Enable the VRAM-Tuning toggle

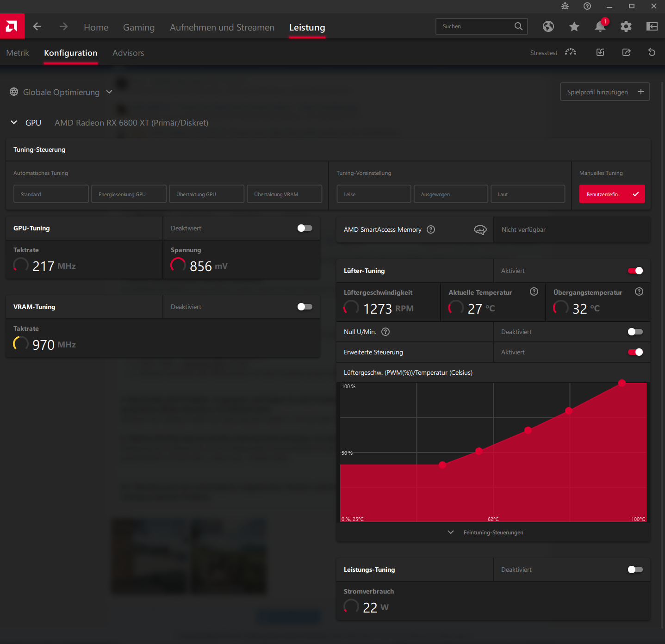point(305,307)
